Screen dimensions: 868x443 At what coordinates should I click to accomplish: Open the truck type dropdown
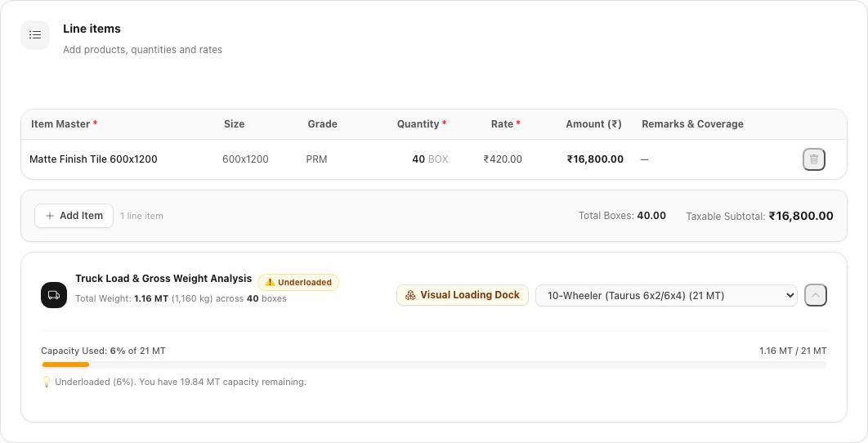point(666,296)
